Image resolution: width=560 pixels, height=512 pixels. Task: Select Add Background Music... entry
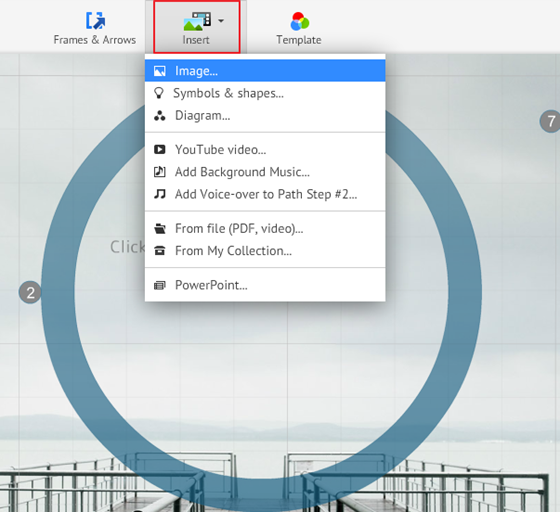pos(265,172)
